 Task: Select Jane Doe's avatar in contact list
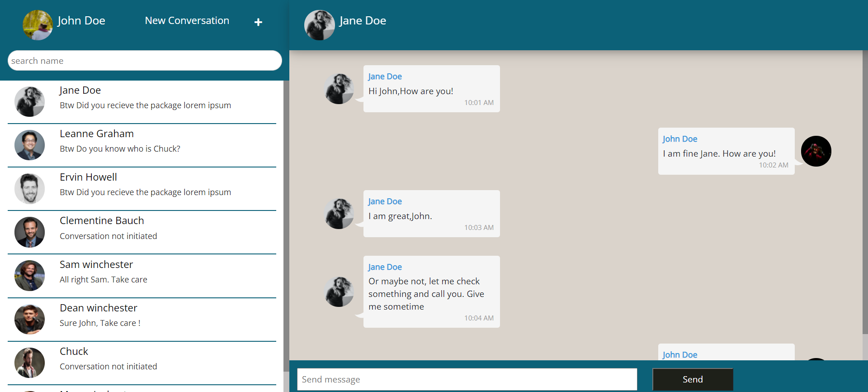[29, 102]
